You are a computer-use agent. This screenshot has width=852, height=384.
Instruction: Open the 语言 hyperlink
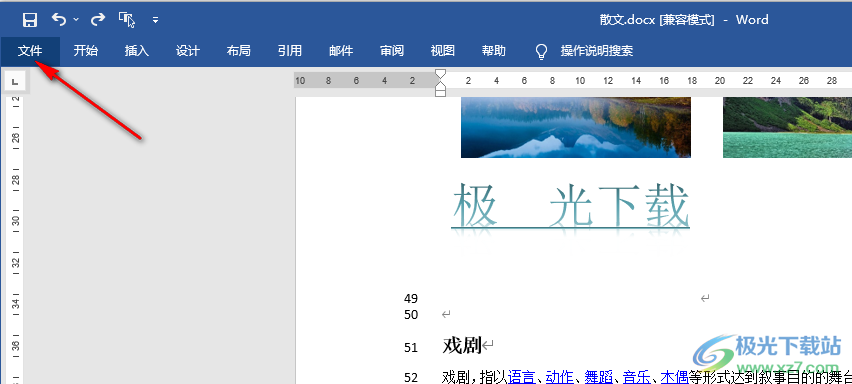(522, 376)
